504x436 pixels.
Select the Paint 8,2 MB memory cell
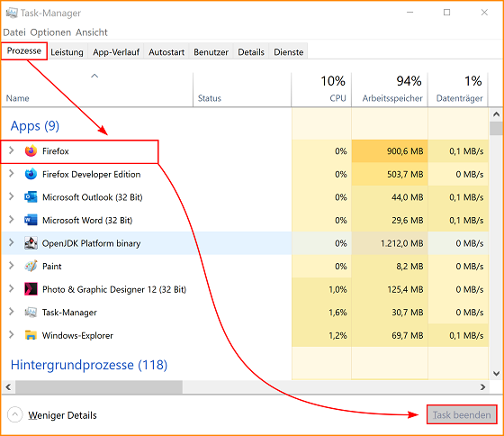390,266
